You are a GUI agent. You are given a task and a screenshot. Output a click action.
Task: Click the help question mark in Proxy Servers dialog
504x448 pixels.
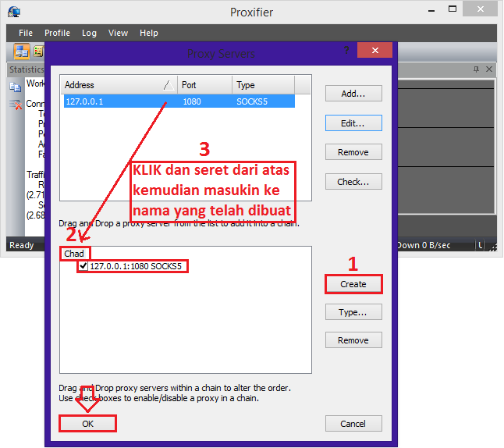[x=346, y=50]
